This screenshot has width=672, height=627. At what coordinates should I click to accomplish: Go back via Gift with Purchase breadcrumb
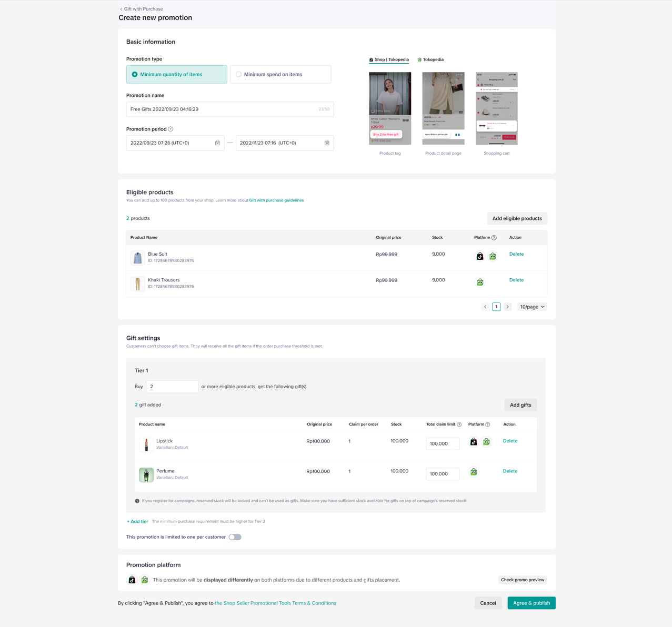point(141,9)
